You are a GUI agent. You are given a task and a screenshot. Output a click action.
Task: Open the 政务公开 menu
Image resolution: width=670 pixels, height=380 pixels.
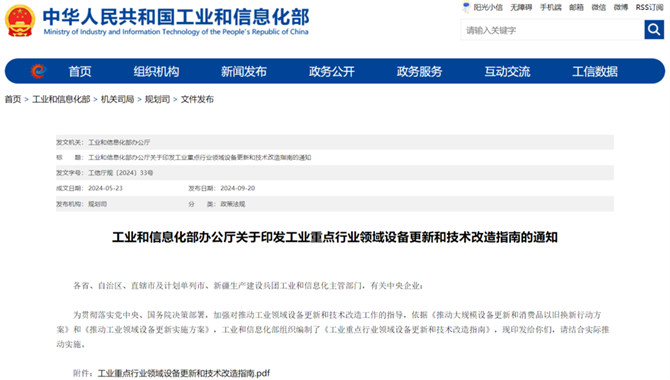point(332,71)
